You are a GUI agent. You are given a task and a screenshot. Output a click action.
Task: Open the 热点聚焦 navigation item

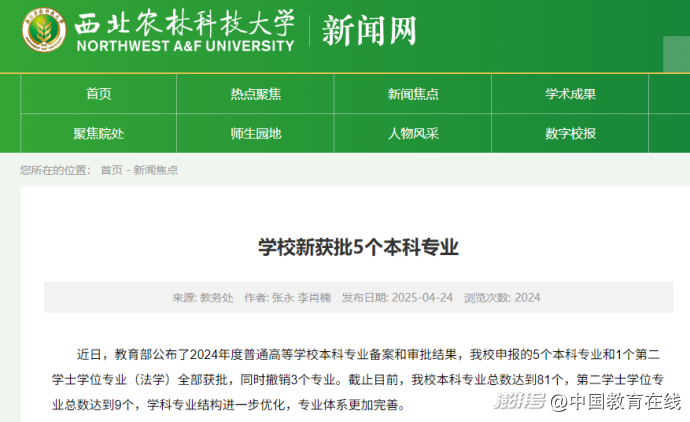point(255,94)
